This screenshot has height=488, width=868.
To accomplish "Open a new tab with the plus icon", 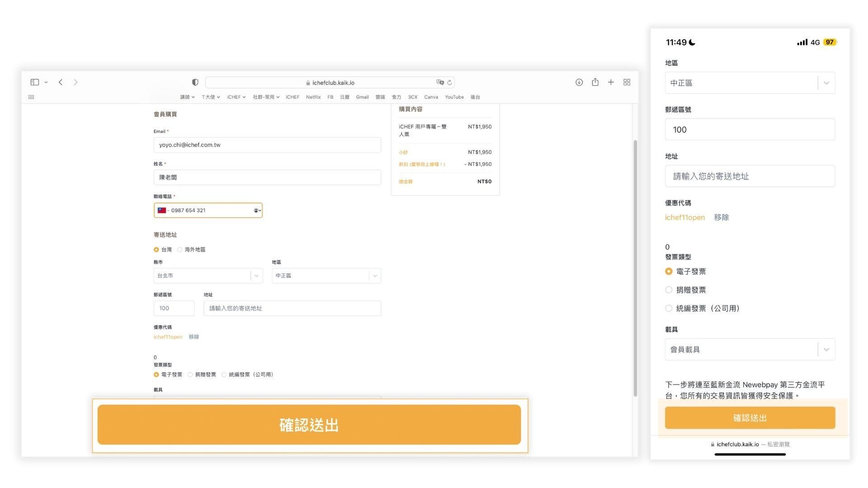I will 611,82.
